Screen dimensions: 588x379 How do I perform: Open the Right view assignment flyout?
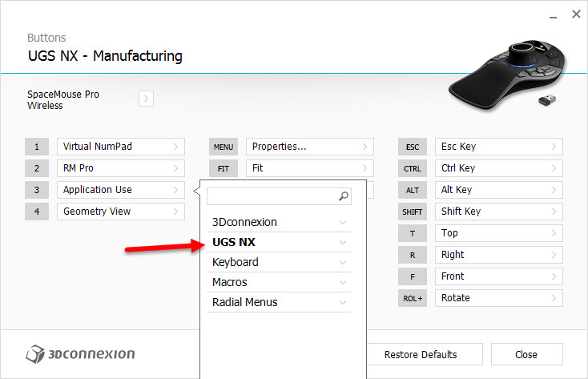(x=499, y=255)
